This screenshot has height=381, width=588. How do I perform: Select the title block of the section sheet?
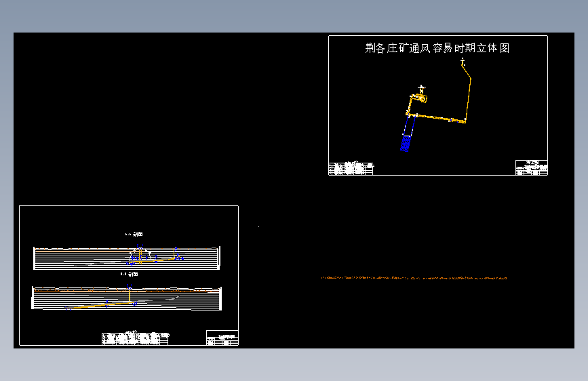coord(222,338)
